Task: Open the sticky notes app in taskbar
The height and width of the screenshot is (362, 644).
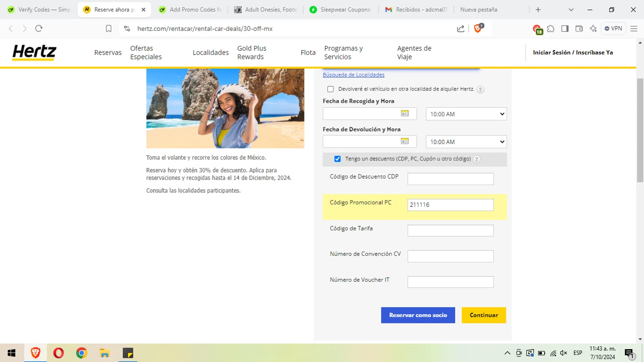Action: (128, 353)
